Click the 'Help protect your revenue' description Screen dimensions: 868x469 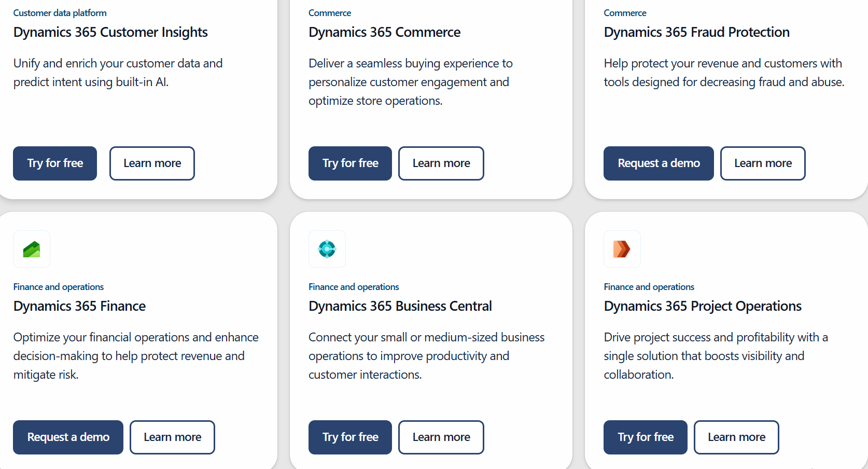tap(724, 73)
